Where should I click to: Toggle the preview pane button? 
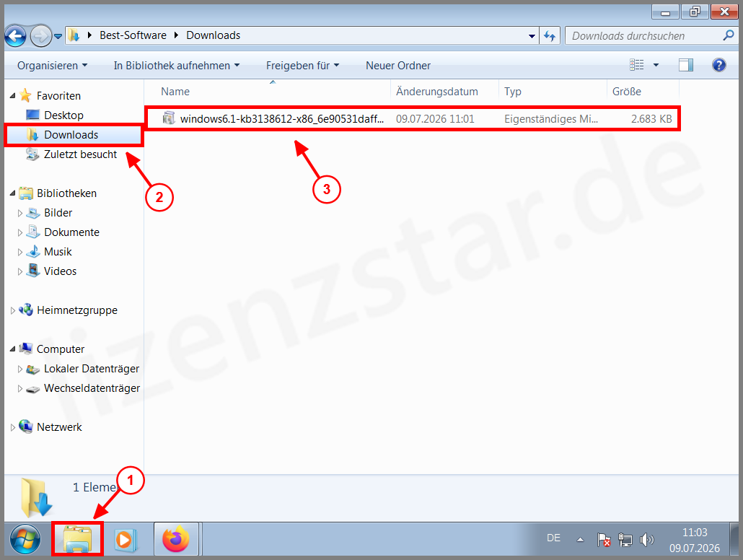[686, 65]
